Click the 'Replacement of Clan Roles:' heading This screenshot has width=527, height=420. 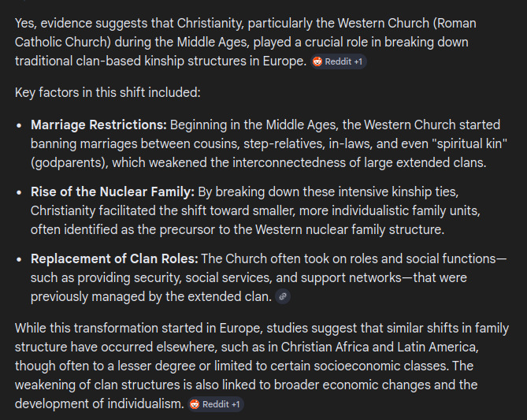pyautogui.click(x=115, y=259)
